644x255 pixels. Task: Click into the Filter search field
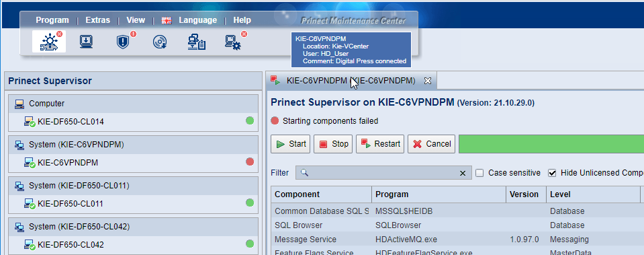point(378,173)
